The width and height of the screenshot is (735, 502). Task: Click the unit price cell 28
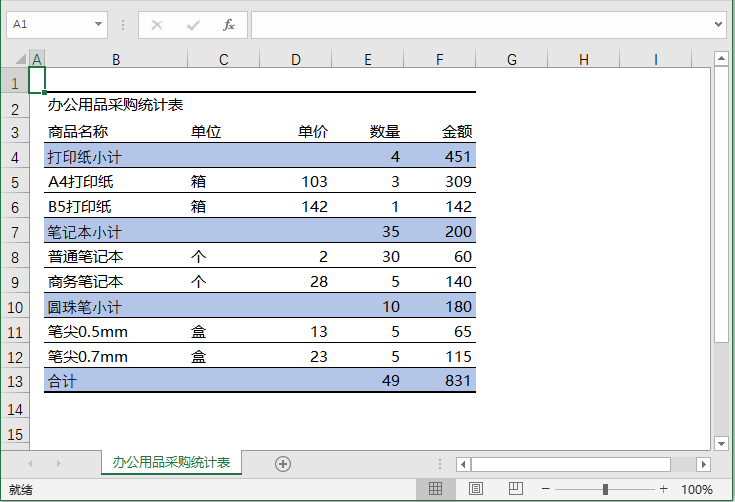coord(296,281)
